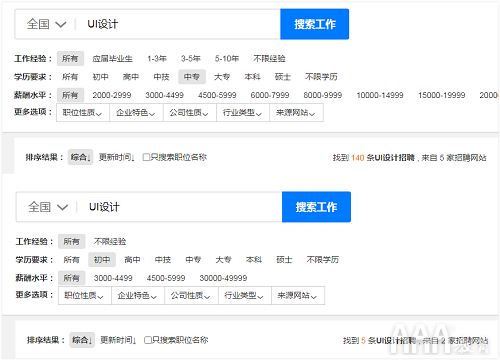Tick upper 只搜索职位名称 checkbox
This screenshot has height=360, width=500.
(146, 157)
